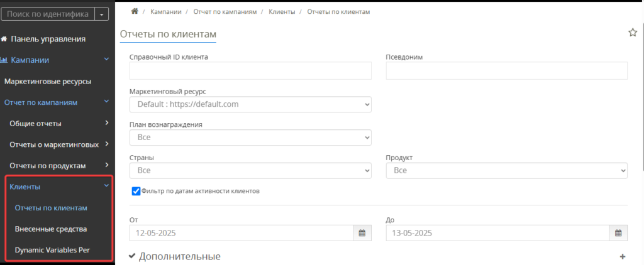Viewport: 644px width, 265px height.
Task: Open the Страны dropdown
Action: tap(250, 171)
